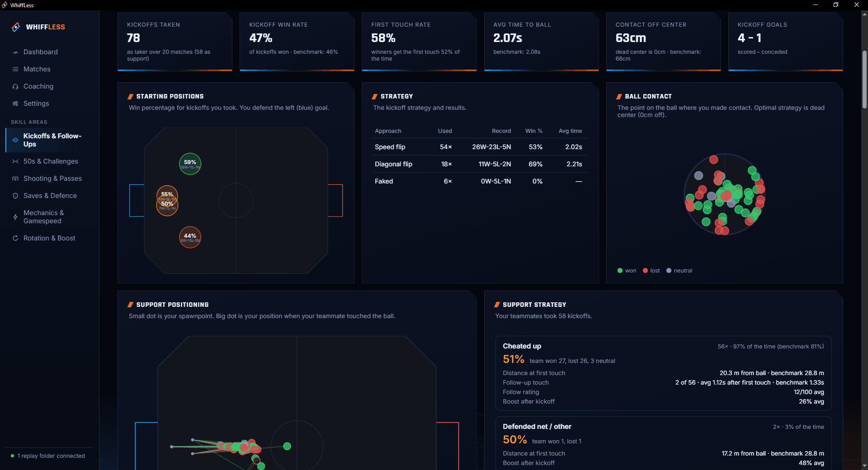Open Mechanics & Gamespeed skill area
Image resolution: width=868 pixels, height=470 pixels.
click(x=43, y=217)
